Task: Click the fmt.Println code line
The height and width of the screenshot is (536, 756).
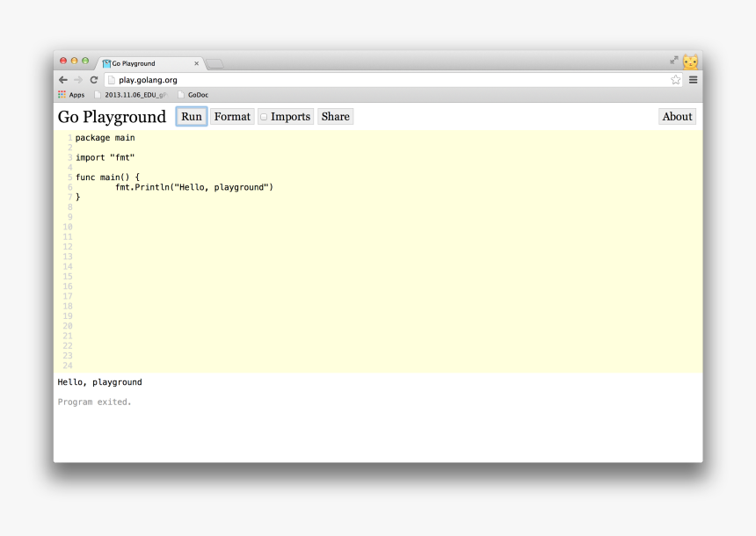Action: [194, 187]
